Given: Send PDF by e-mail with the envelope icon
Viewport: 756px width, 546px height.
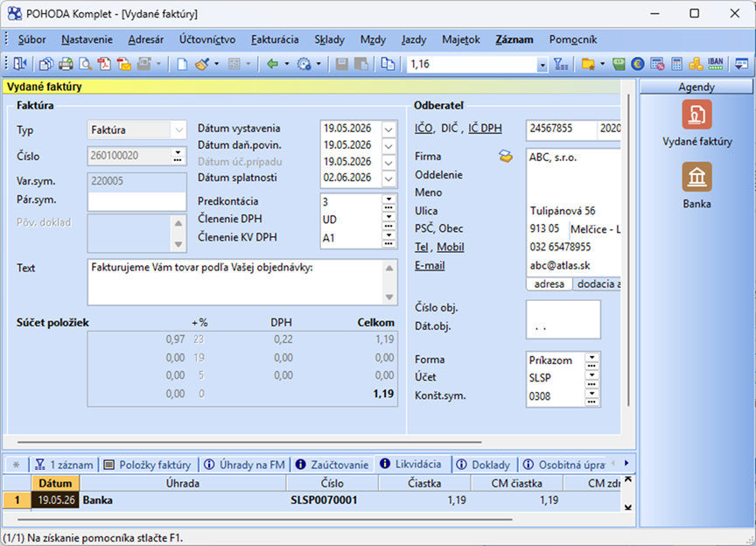Looking at the screenshot, I should [x=124, y=64].
